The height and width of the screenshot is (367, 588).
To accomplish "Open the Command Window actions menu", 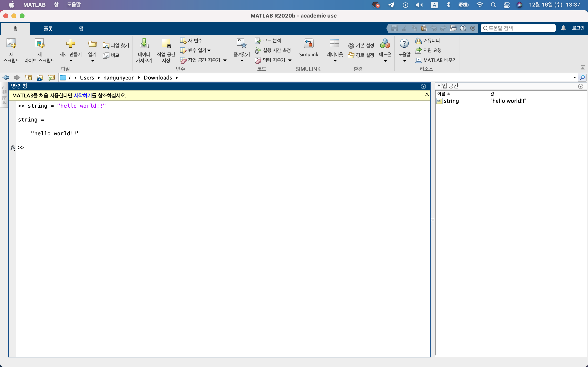I will pyautogui.click(x=423, y=86).
